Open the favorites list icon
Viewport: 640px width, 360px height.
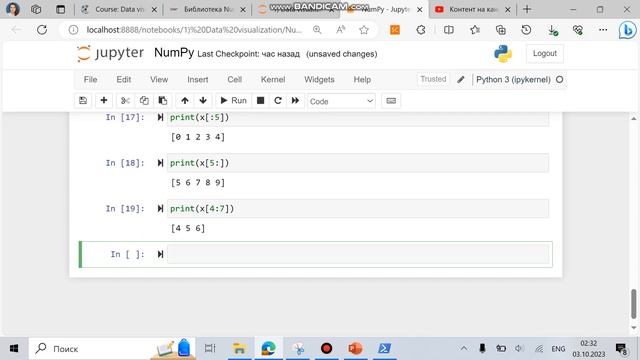click(x=475, y=30)
